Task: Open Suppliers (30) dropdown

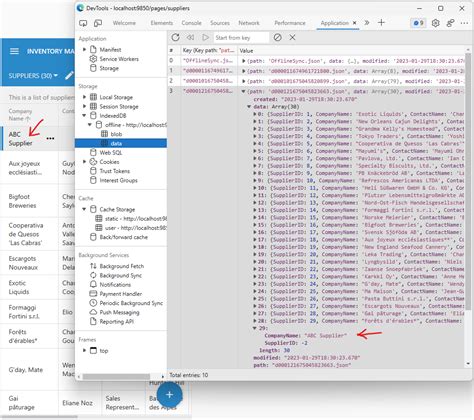Action: [x=33, y=76]
